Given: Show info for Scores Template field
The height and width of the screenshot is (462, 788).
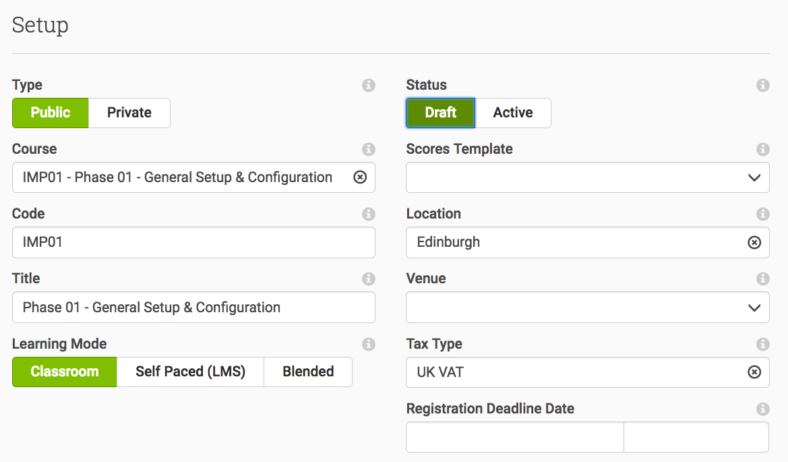Looking at the screenshot, I should 763,149.
